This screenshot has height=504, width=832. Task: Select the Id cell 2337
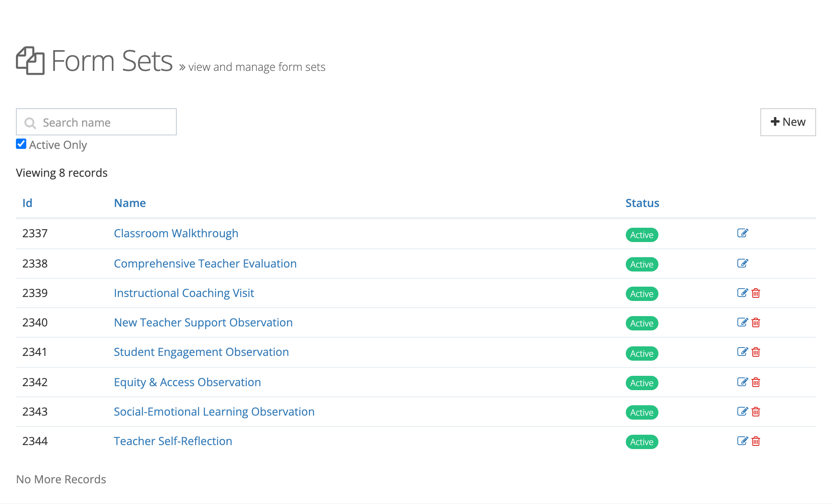point(35,233)
